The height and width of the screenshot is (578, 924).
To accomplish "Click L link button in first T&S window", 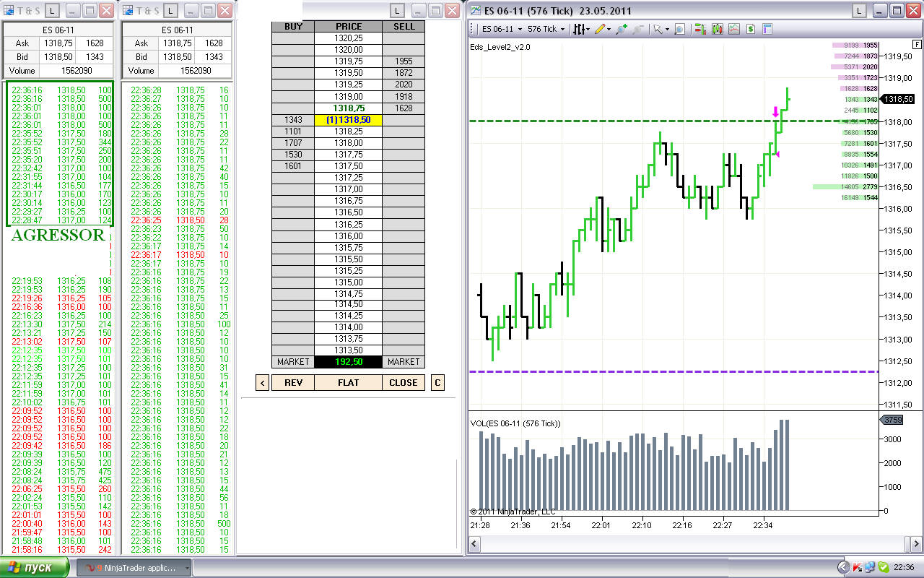I will coord(52,11).
